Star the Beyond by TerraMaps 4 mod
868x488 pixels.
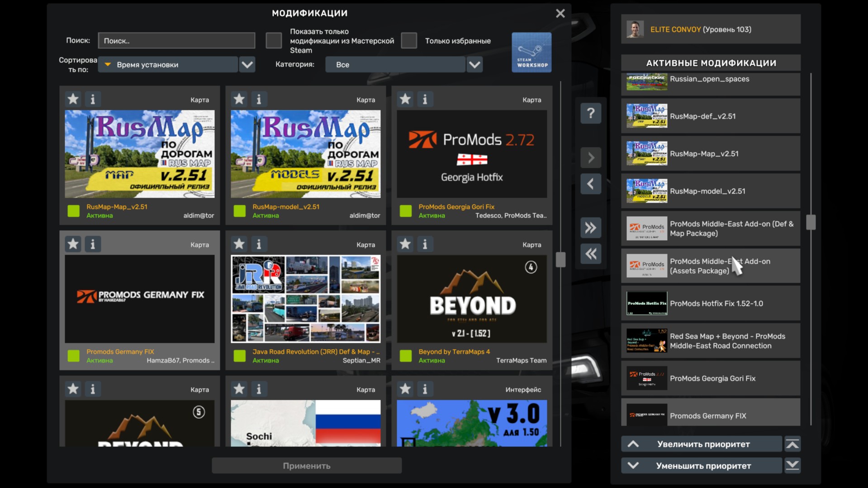[x=405, y=244]
